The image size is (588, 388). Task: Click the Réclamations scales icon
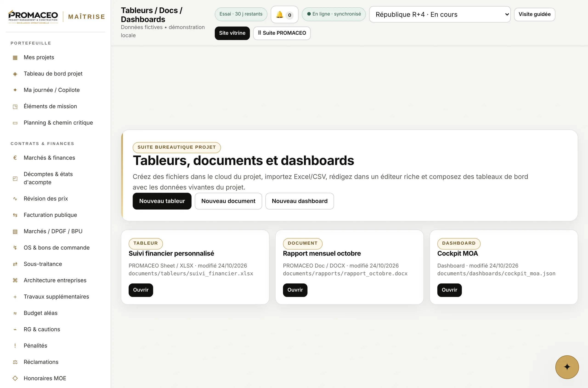(x=15, y=362)
